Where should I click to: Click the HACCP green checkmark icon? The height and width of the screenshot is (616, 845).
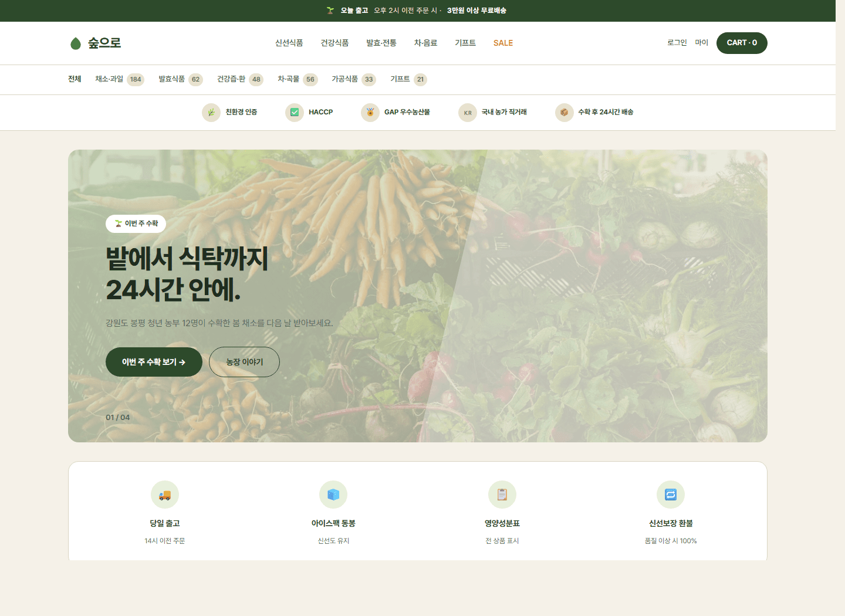pos(294,112)
